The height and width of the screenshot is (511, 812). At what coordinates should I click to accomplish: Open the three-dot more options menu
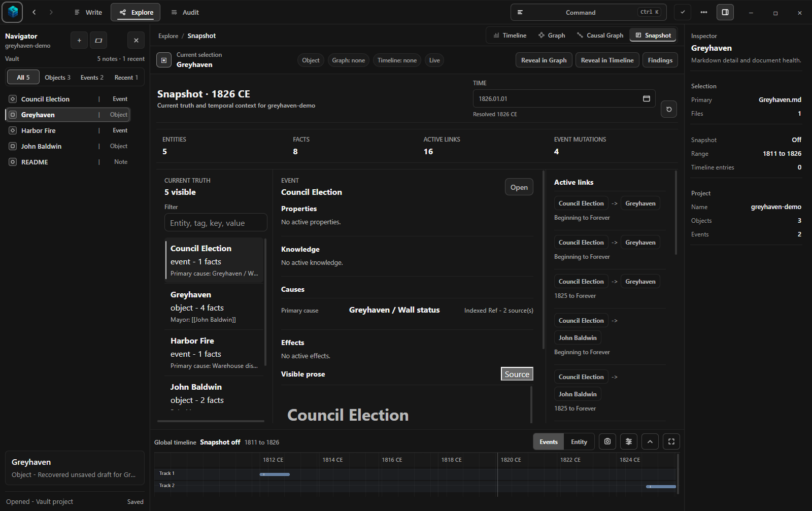coord(704,12)
